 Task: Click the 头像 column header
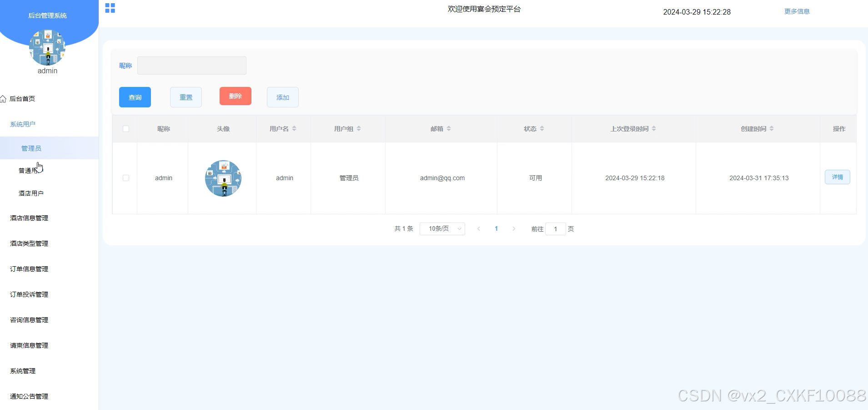[223, 129]
